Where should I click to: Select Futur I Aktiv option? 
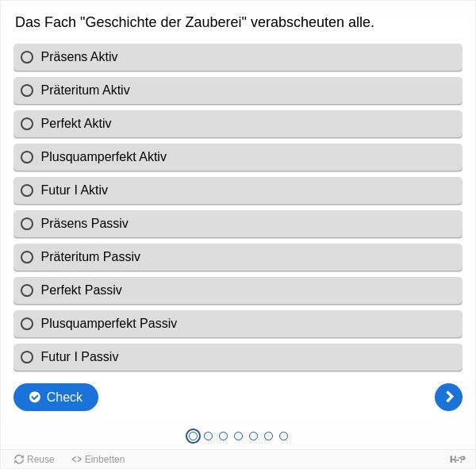click(238, 190)
